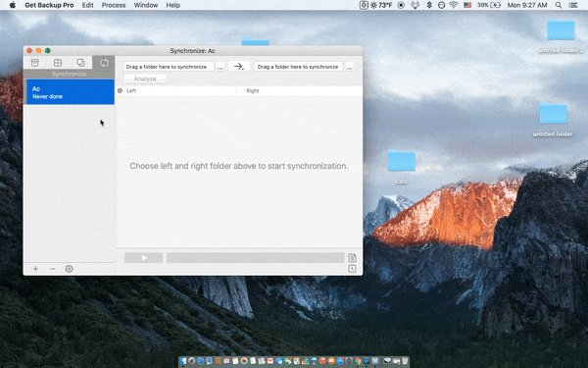Click the menu bar clock Mon 9:27 AM
This screenshot has height=368, width=588.
pos(527,5)
